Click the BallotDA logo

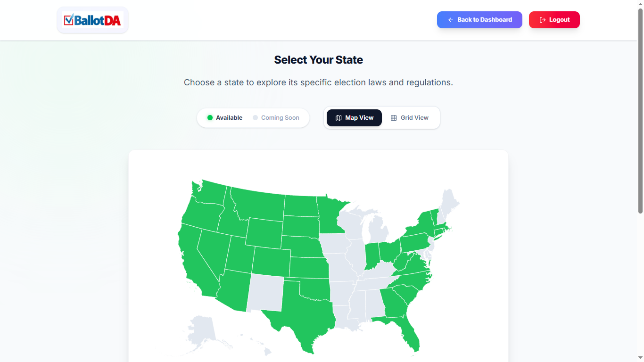tap(92, 20)
